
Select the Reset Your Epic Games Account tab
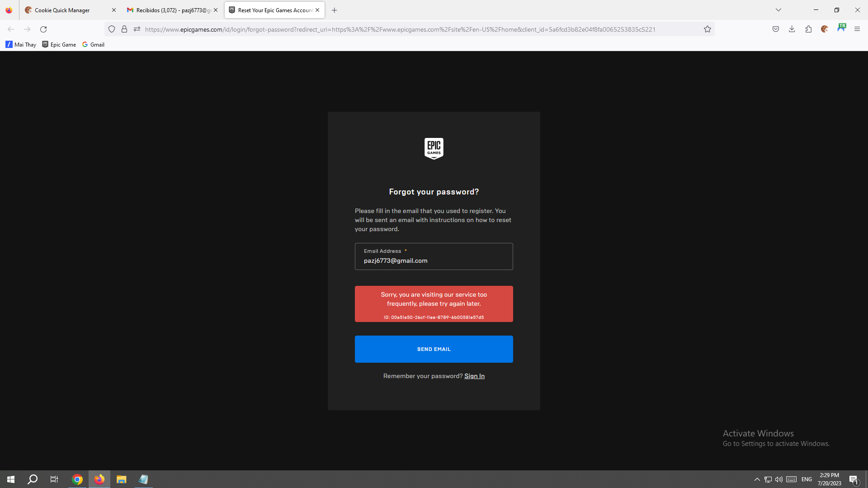point(274,10)
